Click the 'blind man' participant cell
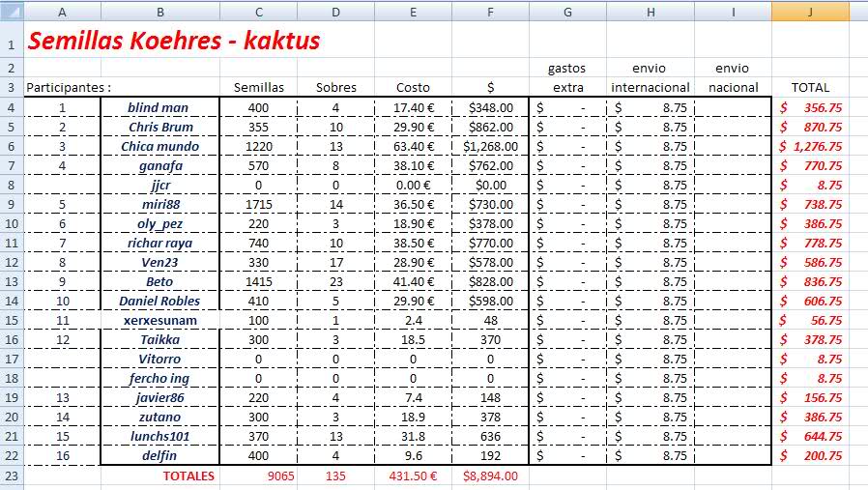 (x=159, y=107)
